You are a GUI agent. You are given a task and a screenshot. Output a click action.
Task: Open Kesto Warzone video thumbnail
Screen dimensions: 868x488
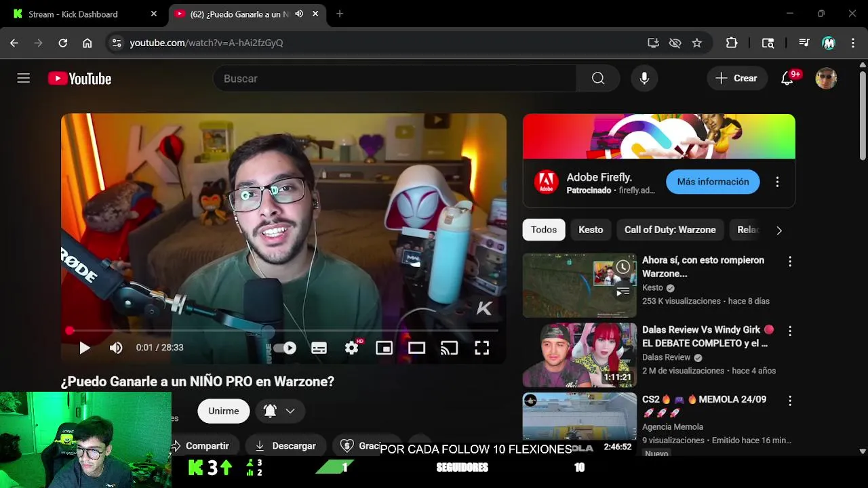click(x=580, y=285)
